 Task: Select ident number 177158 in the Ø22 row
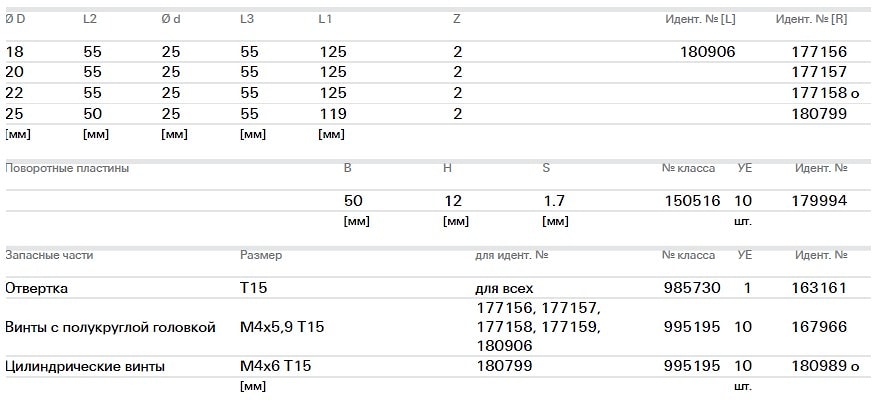[x=818, y=93]
